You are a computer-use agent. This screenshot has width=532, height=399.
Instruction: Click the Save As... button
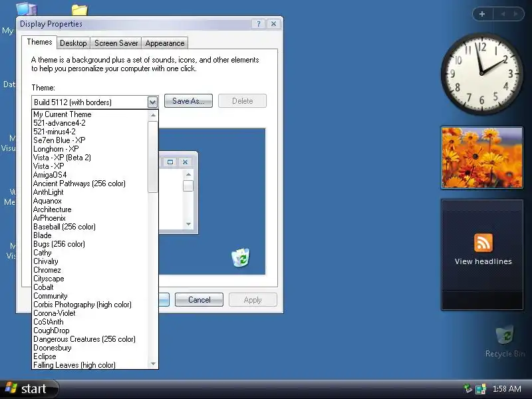[188, 101]
